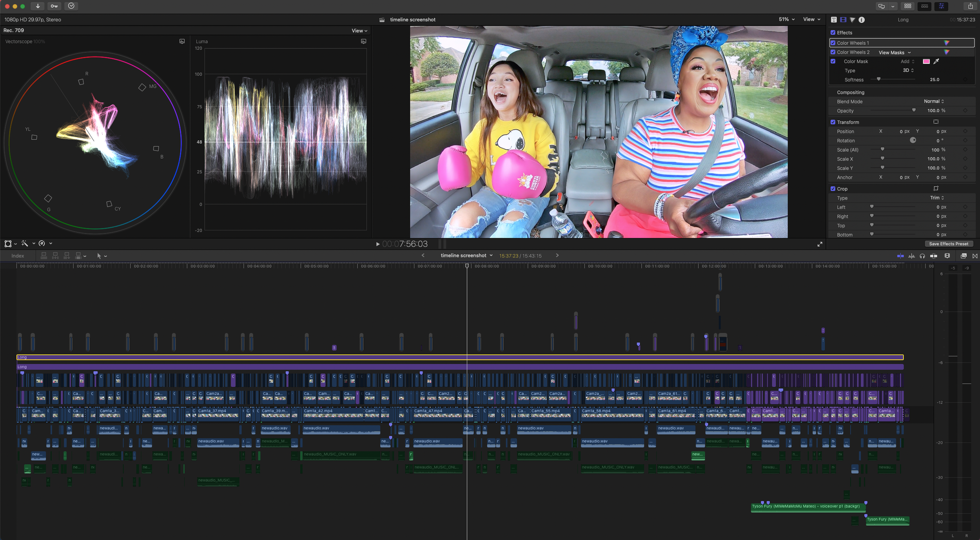
Task: Toggle timeline snapping icon
Action: click(x=900, y=256)
